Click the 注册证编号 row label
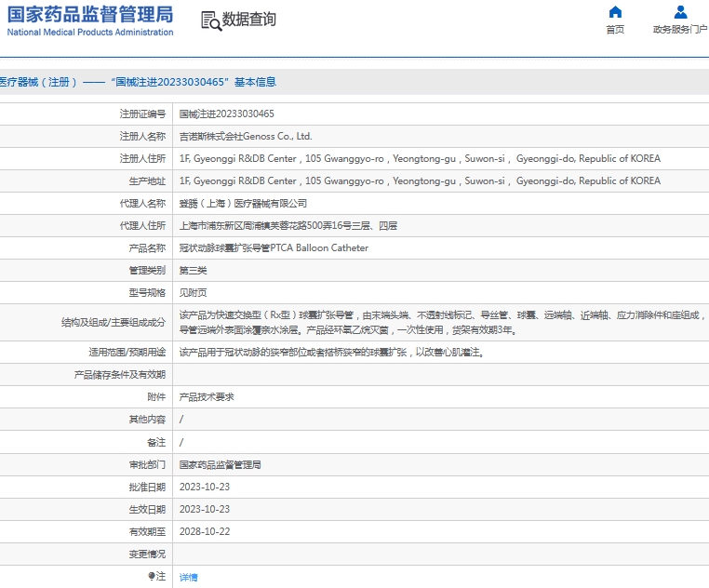709x588 pixels. click(142, 114)
